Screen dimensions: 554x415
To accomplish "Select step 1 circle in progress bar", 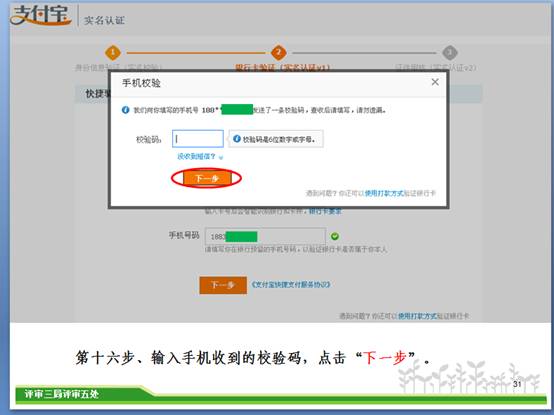I will coord(113,53).
